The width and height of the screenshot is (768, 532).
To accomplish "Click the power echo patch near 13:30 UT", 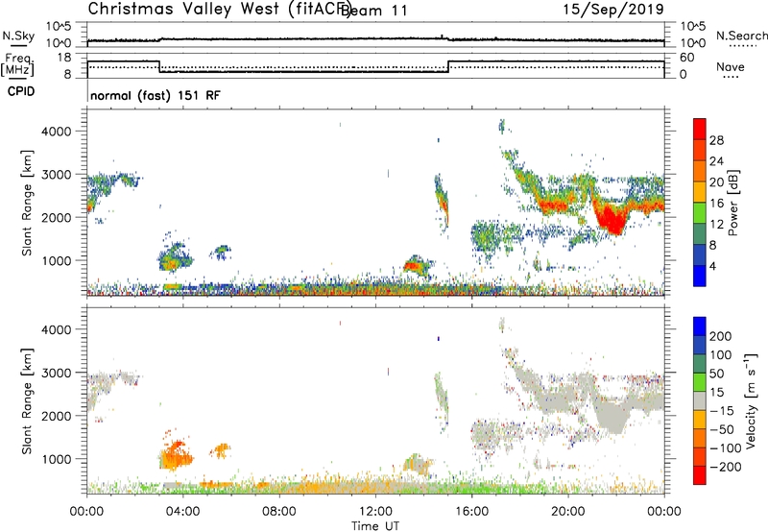I will tap(417, 266).
